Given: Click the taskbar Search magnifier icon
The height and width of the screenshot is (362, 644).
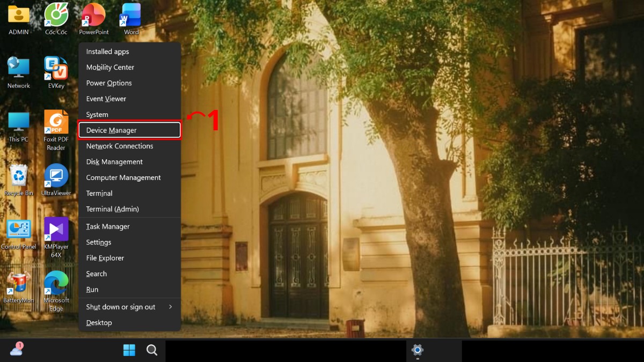Looking at the screenshot, I should pyautogui.click(x=152, y=350).
